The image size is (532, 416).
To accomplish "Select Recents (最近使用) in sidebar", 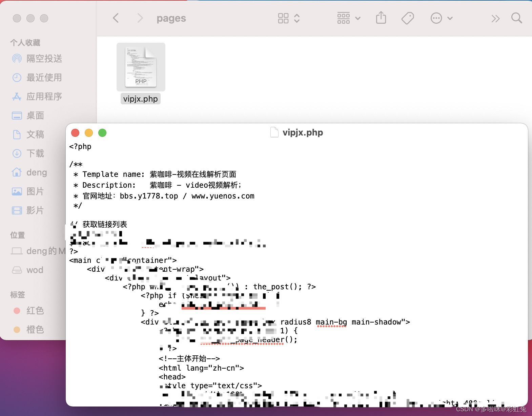I will click(x=37, y=78).
